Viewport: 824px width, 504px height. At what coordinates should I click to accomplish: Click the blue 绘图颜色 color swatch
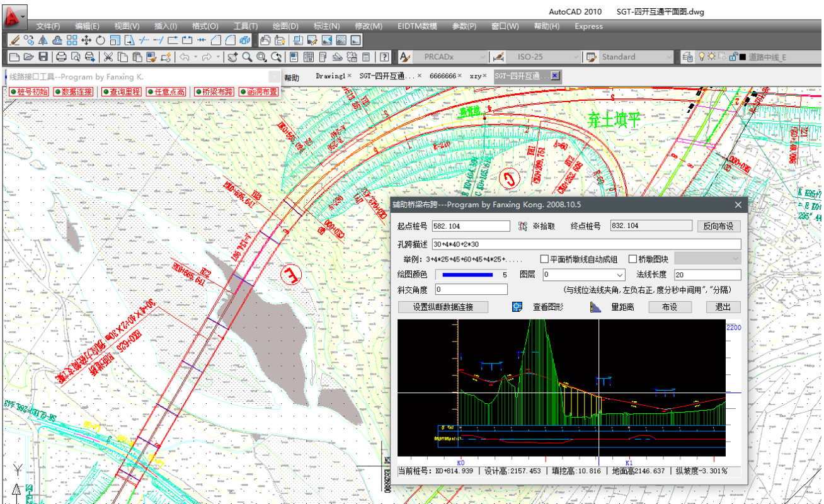point(467,275)
